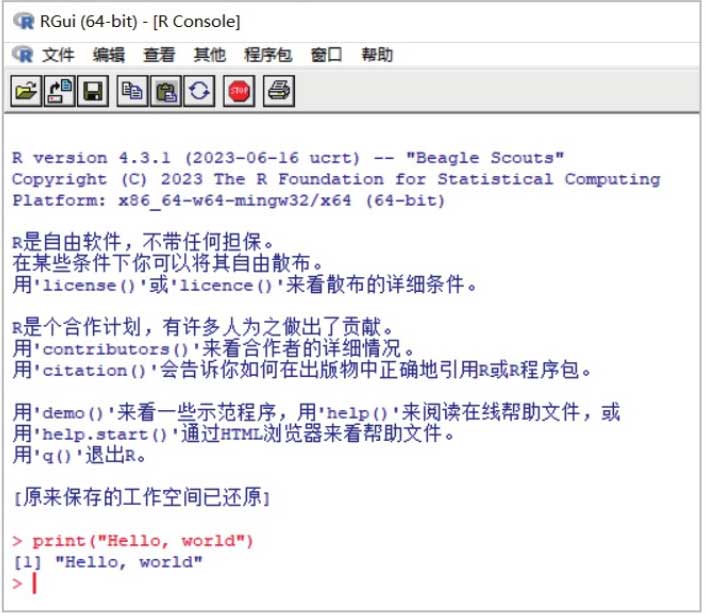The height and width of the screenshot is (616, 706).
Task: Click the Print icon in toolbar
Action: tap(279, 91)
